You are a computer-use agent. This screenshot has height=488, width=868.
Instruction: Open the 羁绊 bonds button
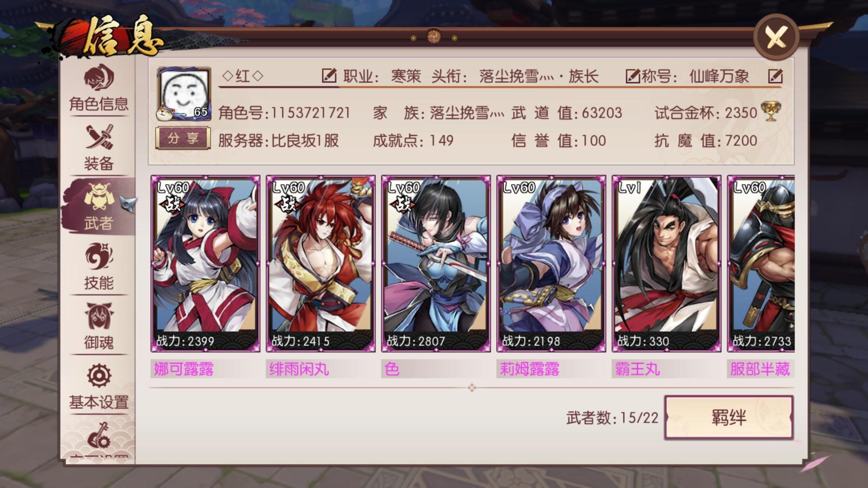coord(729,418)
